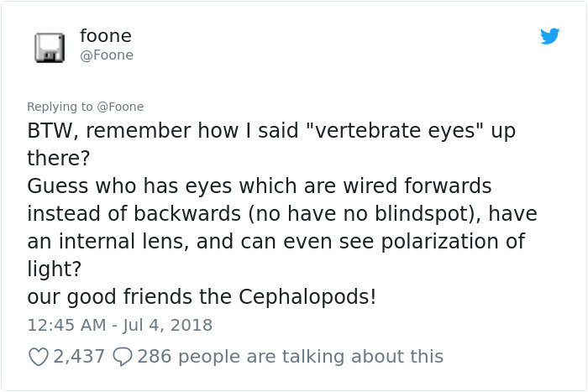Click the short line 'there?'
588x392 pixels.
point(59,158)
